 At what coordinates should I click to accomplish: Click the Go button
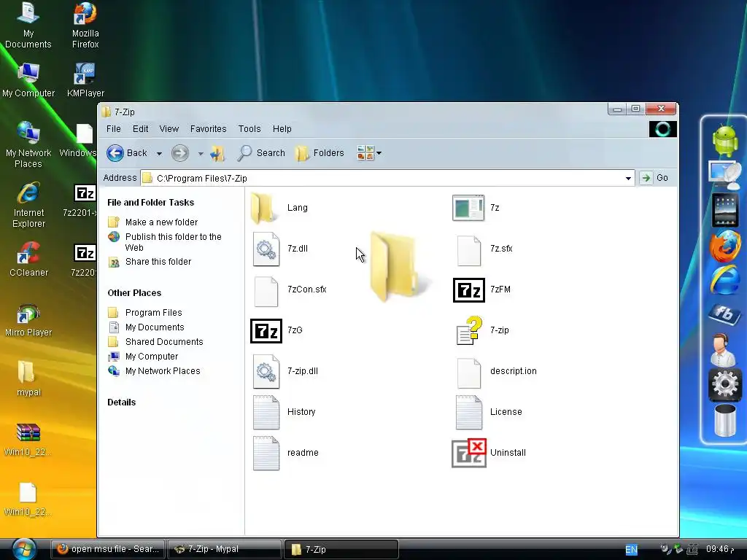click(654, 178)
